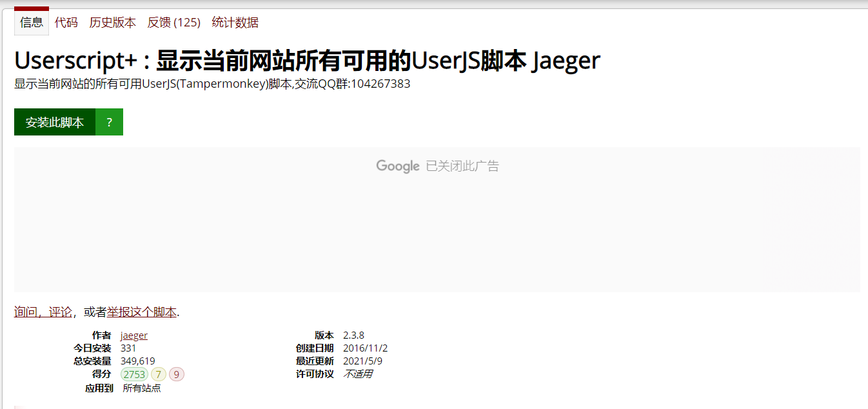The height and width of the screenshot is (409, 868).
Task: Click the daily installs value 331
Action: pyautogui.click(x=128, y=348)
